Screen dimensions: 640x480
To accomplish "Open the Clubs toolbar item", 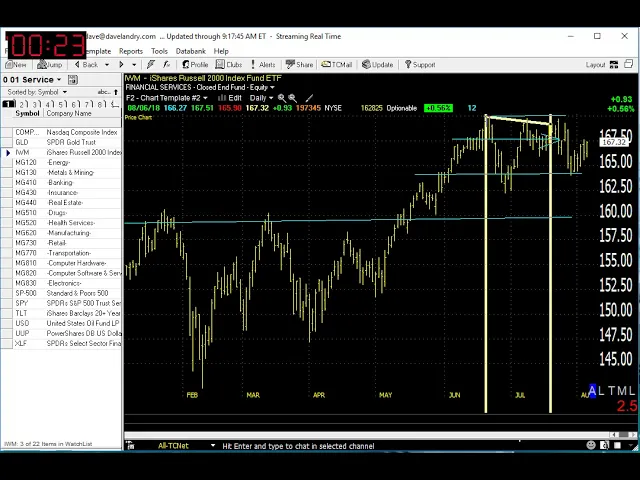I will tap(229, 64).
